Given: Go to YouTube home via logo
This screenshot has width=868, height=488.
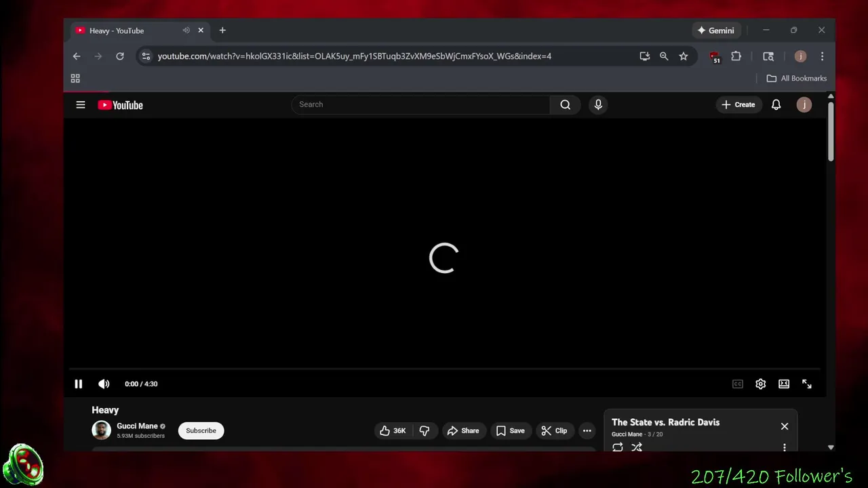Looking at the screenshot, I should tap(120, 105).
